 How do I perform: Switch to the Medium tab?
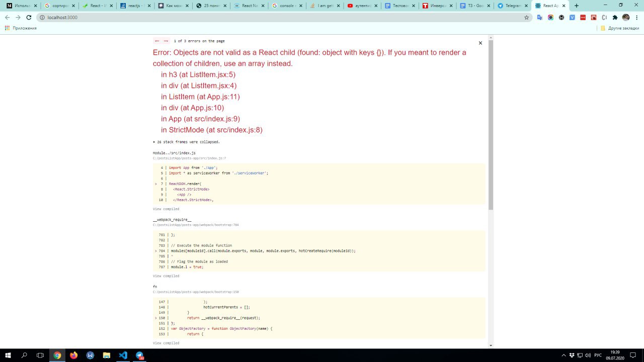[22, 6]
